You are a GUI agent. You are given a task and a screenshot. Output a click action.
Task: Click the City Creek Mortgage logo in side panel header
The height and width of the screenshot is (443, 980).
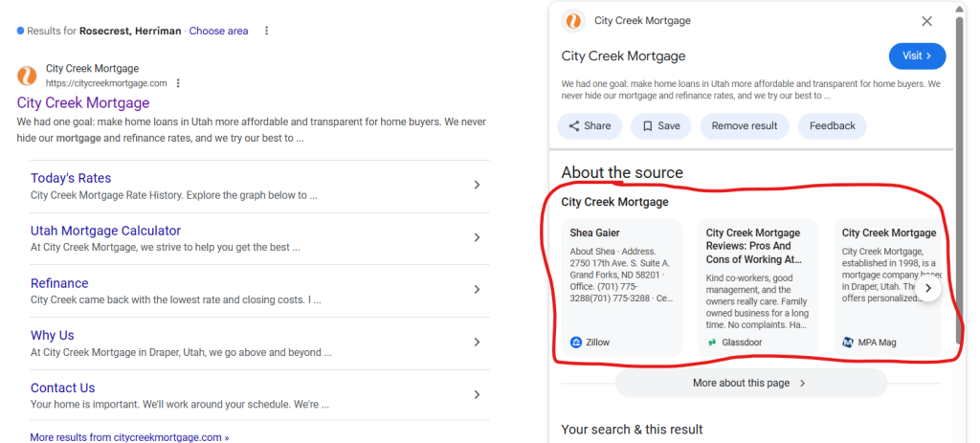[x=573, y=21]
